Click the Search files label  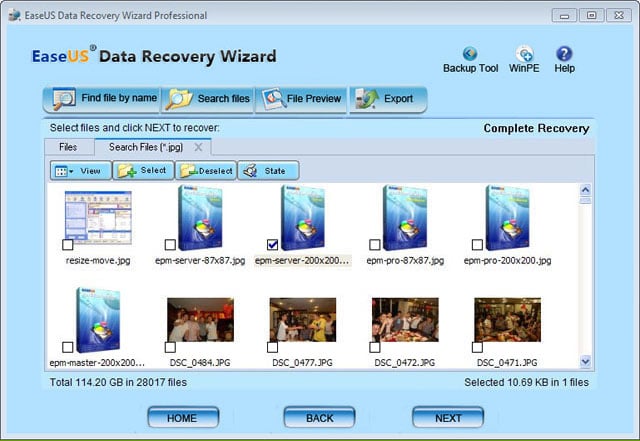point(223,99)
